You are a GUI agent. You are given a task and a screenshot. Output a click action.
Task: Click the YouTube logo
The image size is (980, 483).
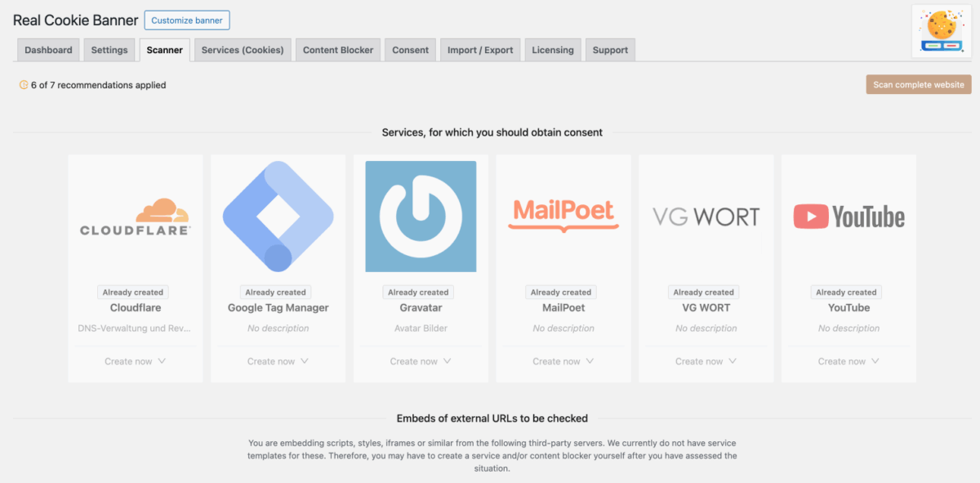(x=849, y=217)
